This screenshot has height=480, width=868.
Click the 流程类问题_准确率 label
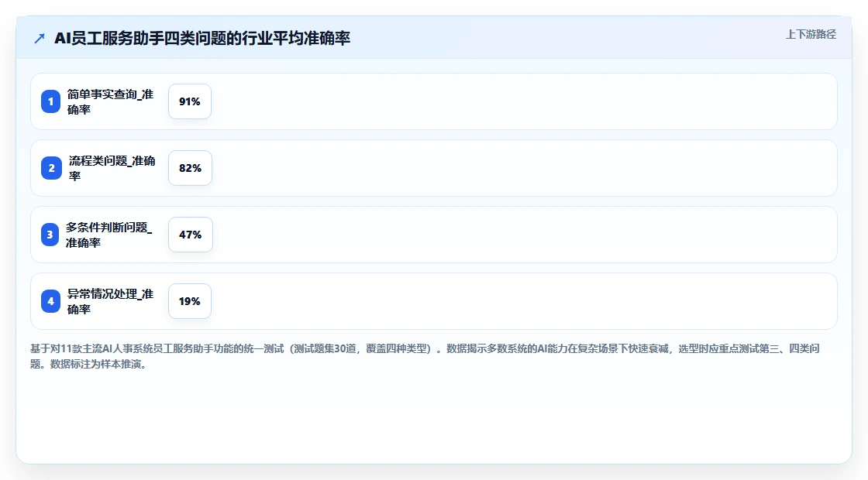[x=112, y=168]
